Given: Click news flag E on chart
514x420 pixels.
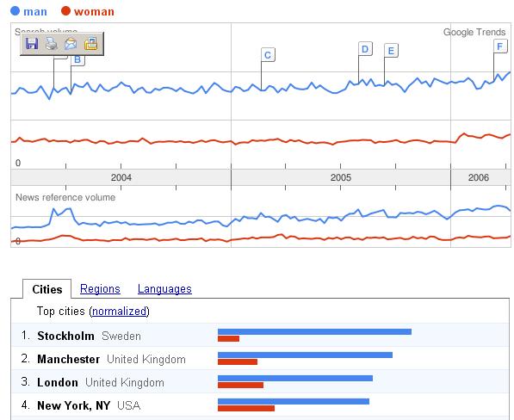Looking at the screenshot, I should pos(391,51).
